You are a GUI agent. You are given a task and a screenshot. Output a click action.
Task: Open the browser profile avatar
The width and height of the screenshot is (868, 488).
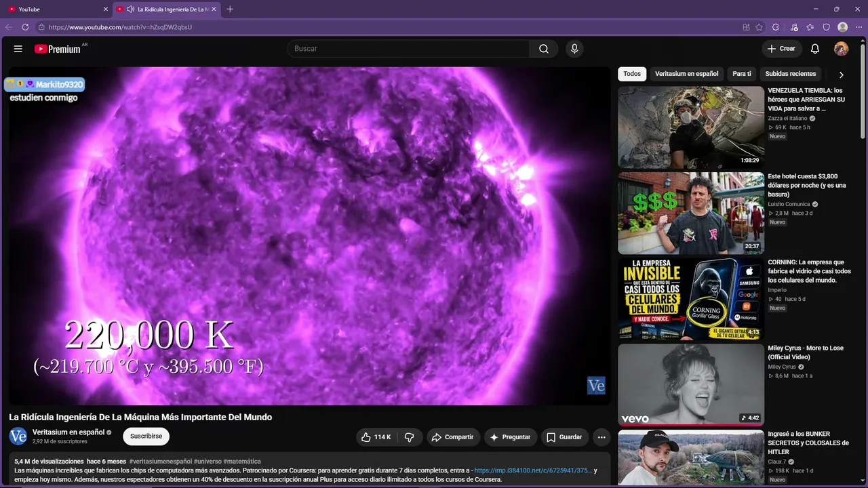point(843,27)
